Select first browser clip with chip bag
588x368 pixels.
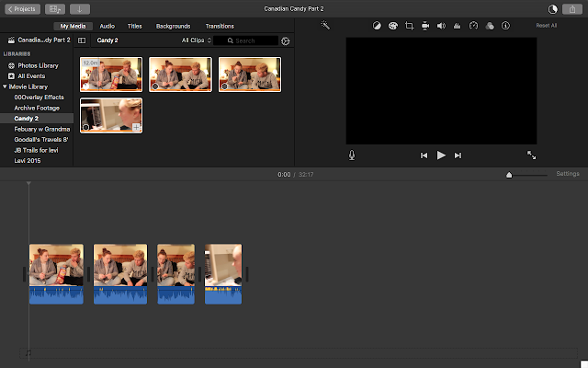pos(111,75)
